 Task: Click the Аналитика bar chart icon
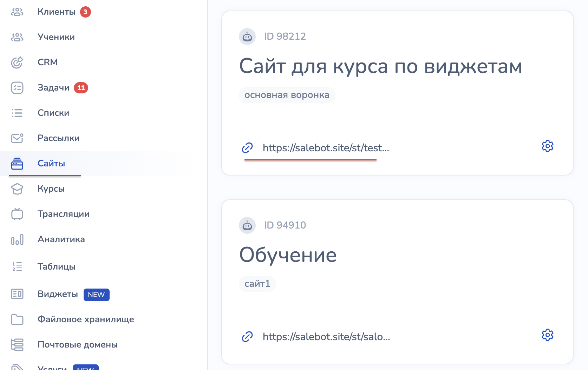(x=17, y=239)
